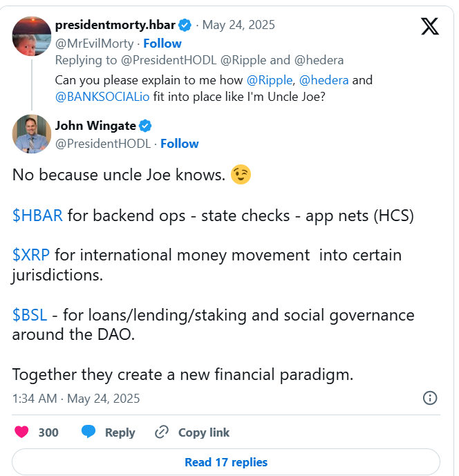Viewport: 459px width, 476px height.
Task: Open presidentmorty.hbar profile picture
Action: (32, 35)
